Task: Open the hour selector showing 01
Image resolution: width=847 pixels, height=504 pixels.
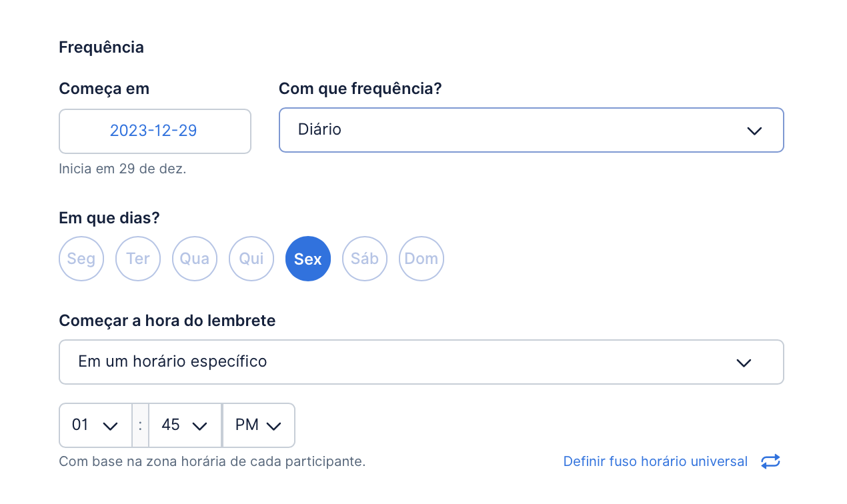Action: pyautogui.click(x=95, y=425)
